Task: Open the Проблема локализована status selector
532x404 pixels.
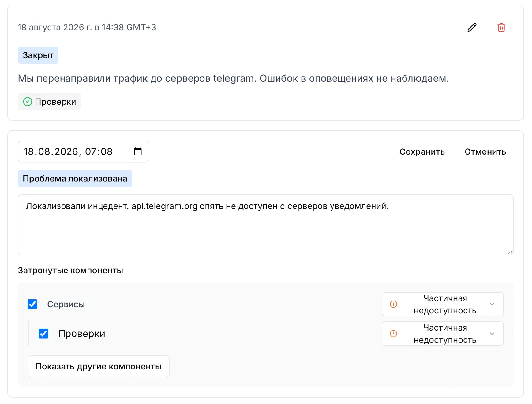Action: point(75,179)
